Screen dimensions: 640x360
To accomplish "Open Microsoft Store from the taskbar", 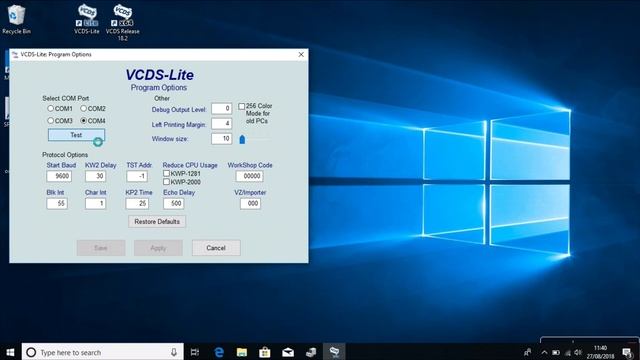I will pos(265,352).
